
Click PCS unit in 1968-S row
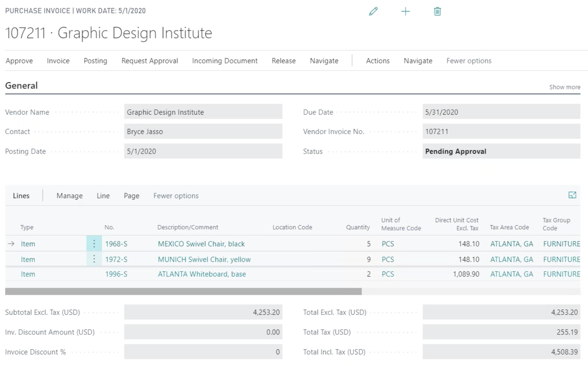388,244
